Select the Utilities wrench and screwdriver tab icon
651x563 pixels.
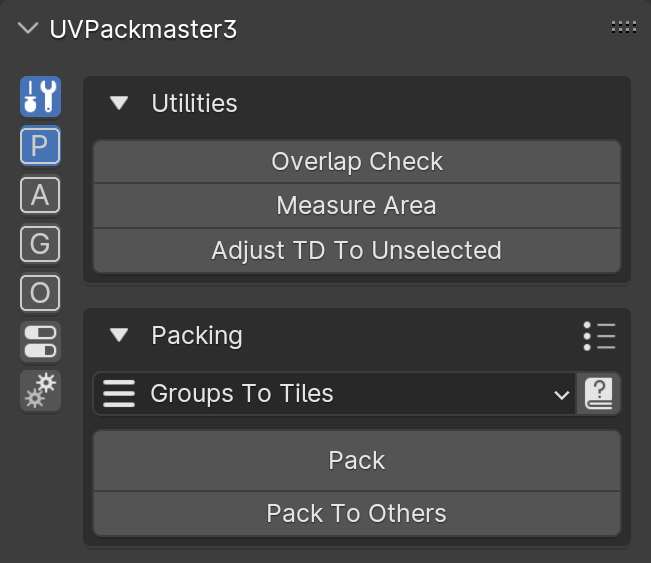[x=40, y=96]
